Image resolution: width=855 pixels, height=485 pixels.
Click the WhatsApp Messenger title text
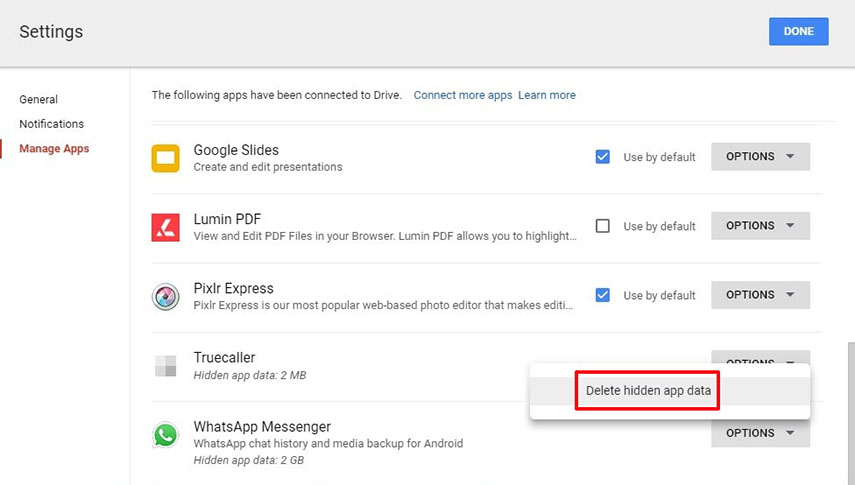(262, 427)
